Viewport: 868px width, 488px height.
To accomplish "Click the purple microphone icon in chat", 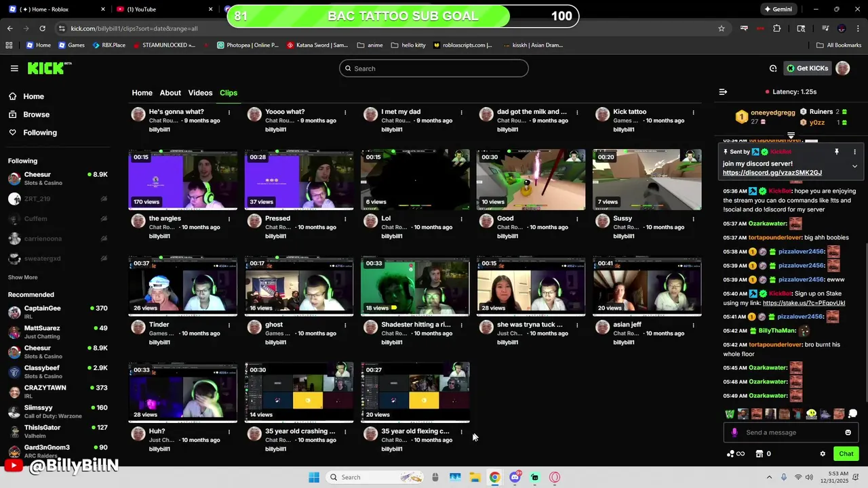I will click(734, 432).
